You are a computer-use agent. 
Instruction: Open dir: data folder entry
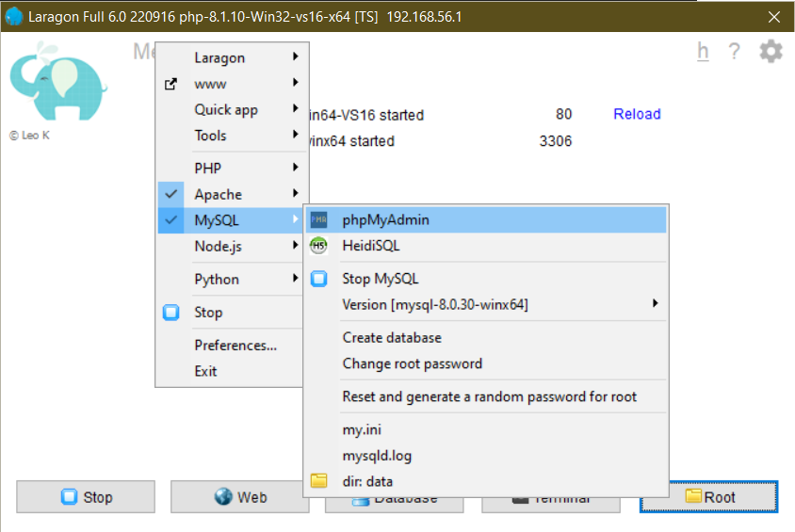point(486,481)
